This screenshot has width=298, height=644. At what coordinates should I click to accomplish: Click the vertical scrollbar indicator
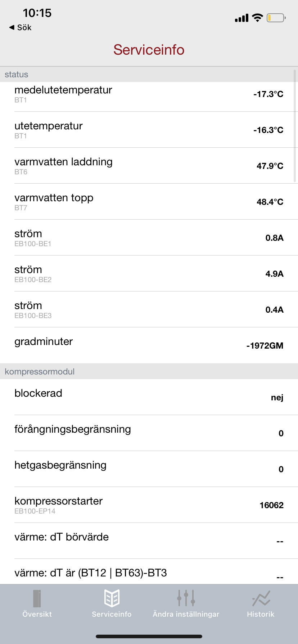(x=295, y=126)
